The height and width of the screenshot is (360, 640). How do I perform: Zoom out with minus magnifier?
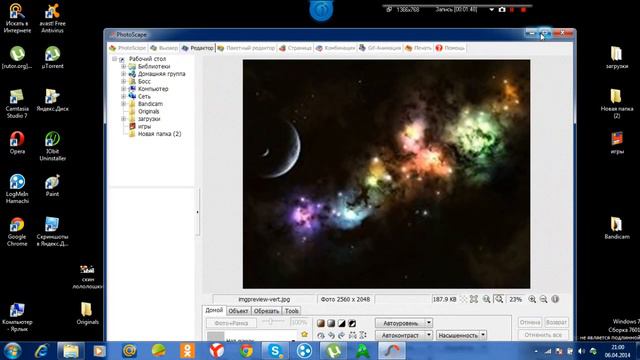click(x=544, y=299)
